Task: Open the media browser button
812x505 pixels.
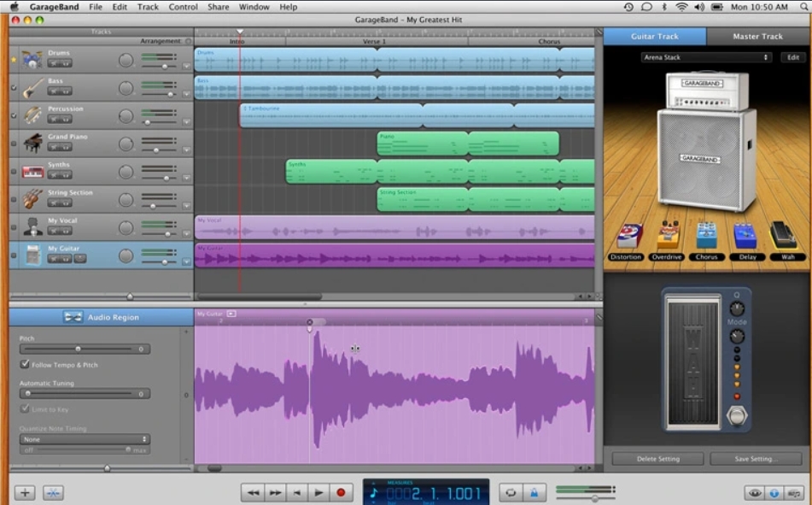Action: pyautogui.click(x=793, y=493)
